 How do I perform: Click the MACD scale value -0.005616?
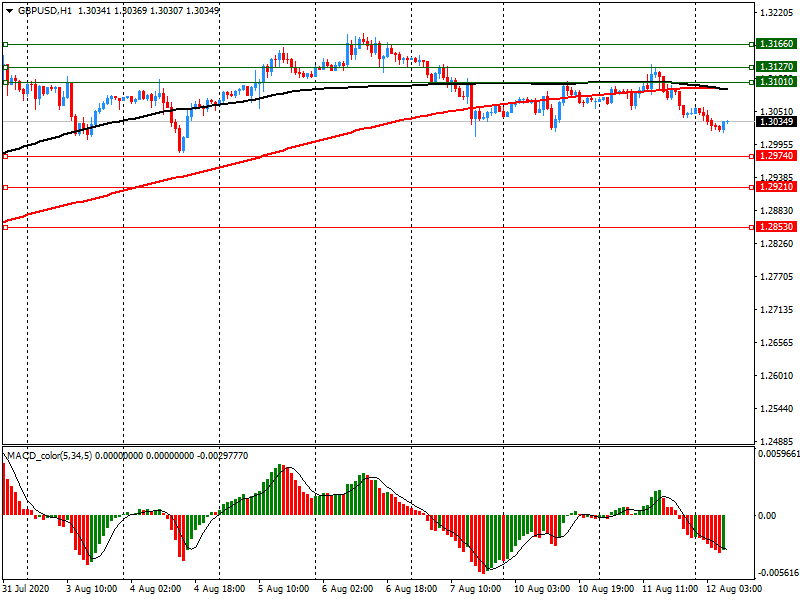pyautogui.click(x=778, y=573)
